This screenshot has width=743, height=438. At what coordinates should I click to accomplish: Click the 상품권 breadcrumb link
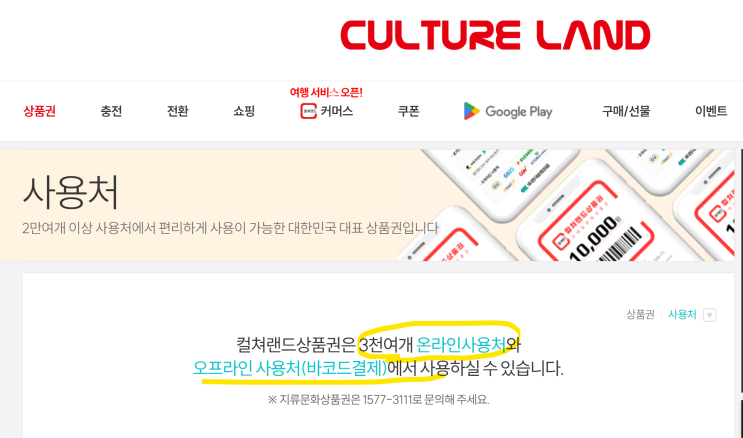(x=640, y=314)
